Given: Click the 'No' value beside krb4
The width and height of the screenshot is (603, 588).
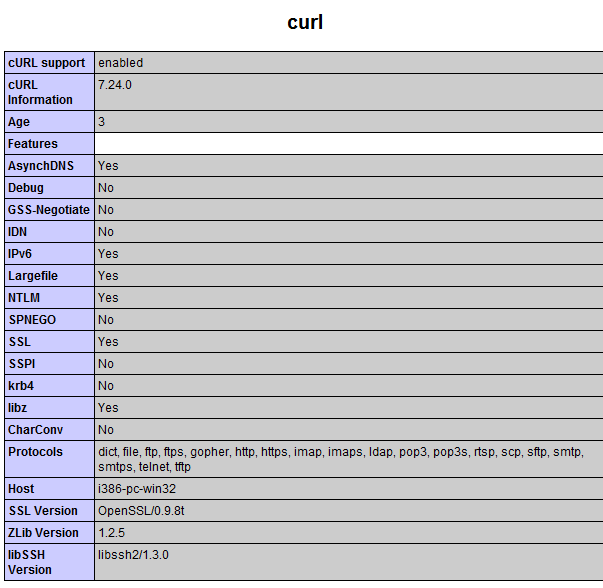Looking at the screenshot, I should tap(106, 386).
